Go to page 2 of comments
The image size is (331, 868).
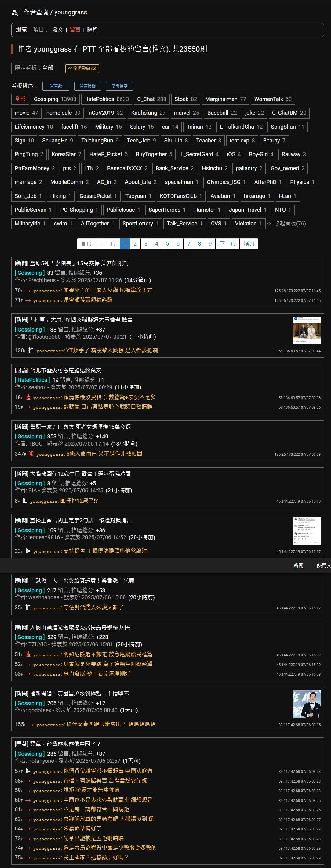(x=135, y=244)
